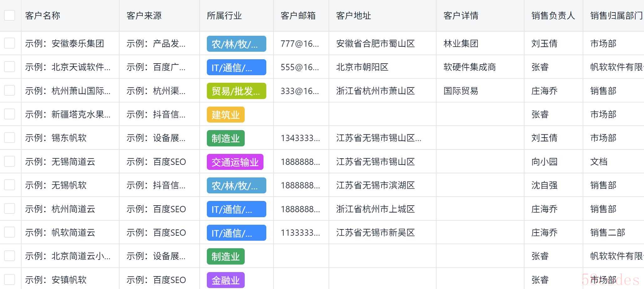The width and height of the screenshot is (644, 289).
Task: Click the 777@16... email cell
Action: coord(299,44)
